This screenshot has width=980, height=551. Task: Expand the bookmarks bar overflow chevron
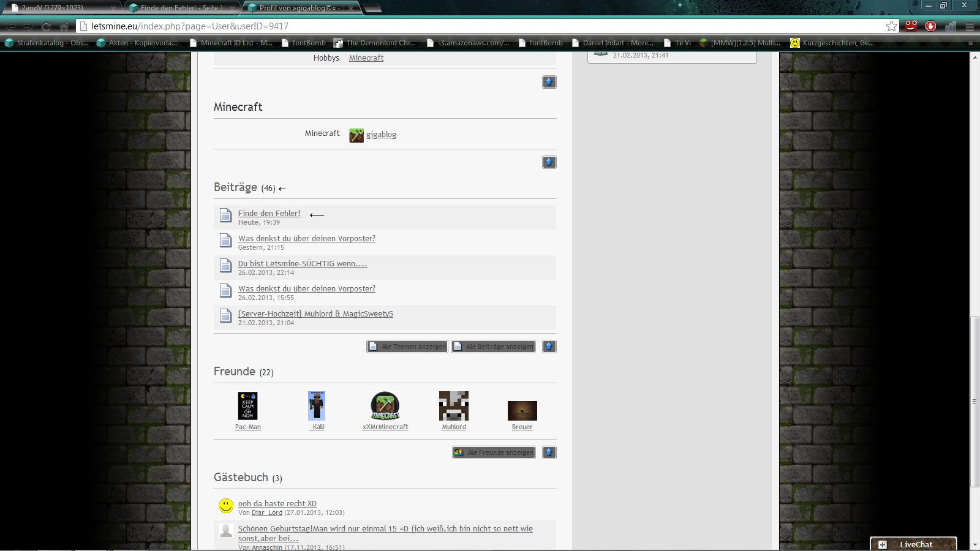coord(970,43)
